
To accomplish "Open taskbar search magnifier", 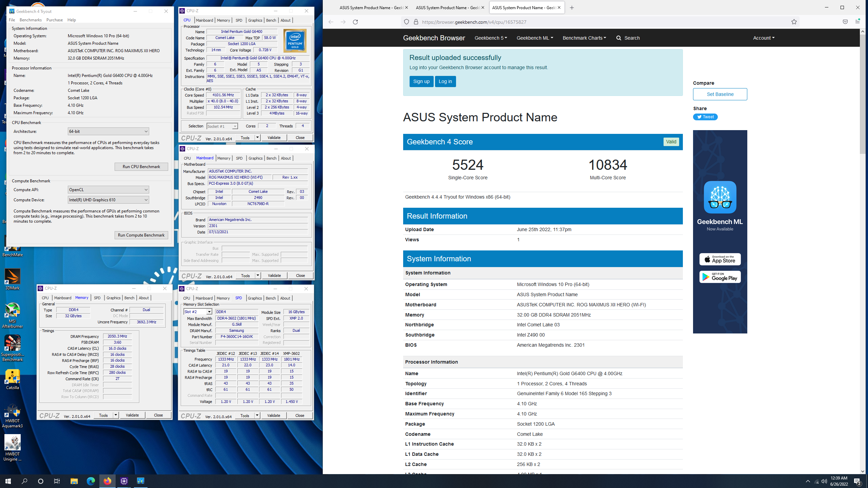I will [x=24, y=481].
